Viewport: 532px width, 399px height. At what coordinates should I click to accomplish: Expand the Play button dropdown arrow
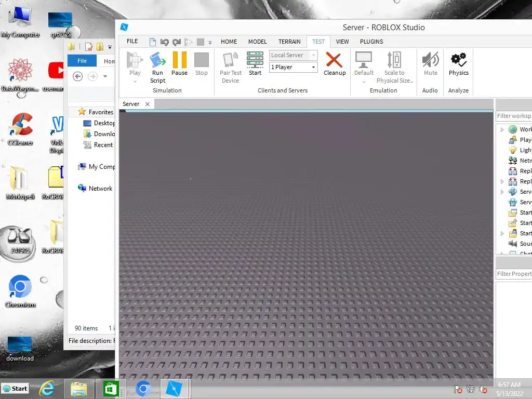click(135, 82)
